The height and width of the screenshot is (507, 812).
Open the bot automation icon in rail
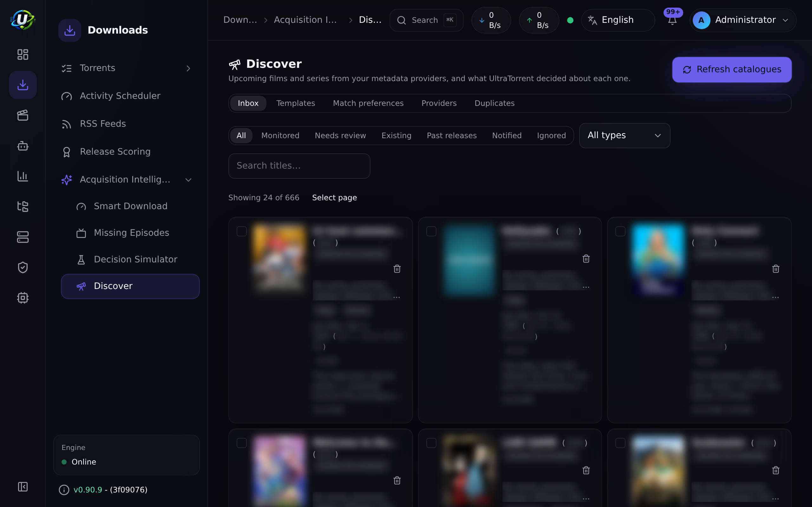tap(23, 146)
